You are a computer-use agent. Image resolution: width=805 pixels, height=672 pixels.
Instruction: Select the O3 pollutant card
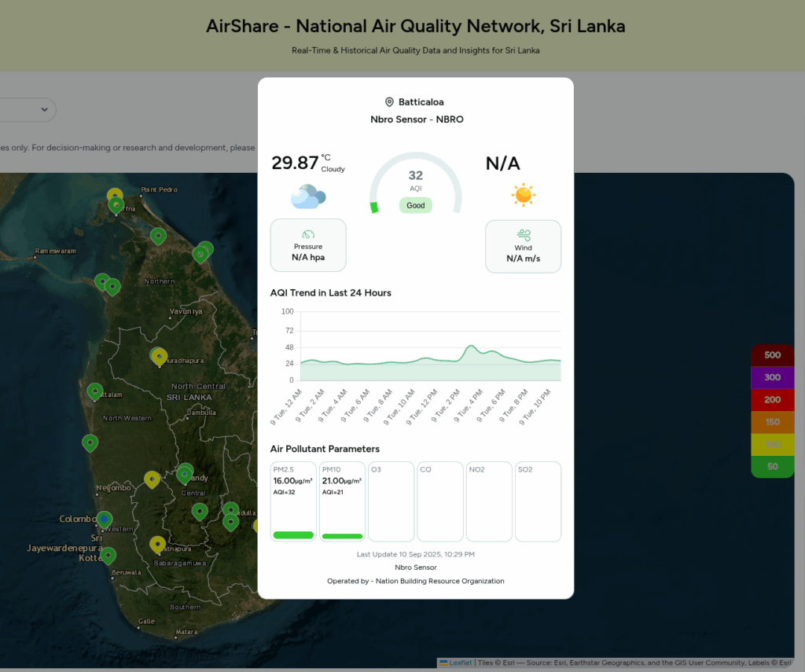tap(391, 501)
